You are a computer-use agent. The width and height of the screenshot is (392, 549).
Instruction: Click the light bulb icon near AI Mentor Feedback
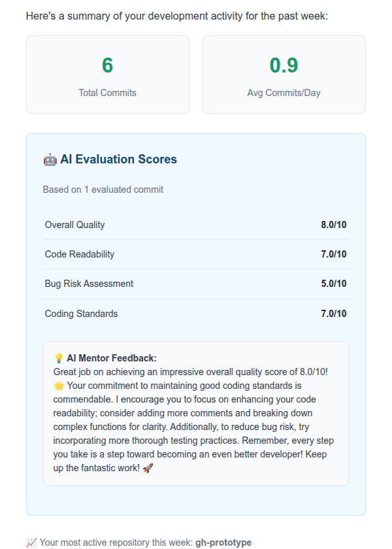tap(58, 358)
